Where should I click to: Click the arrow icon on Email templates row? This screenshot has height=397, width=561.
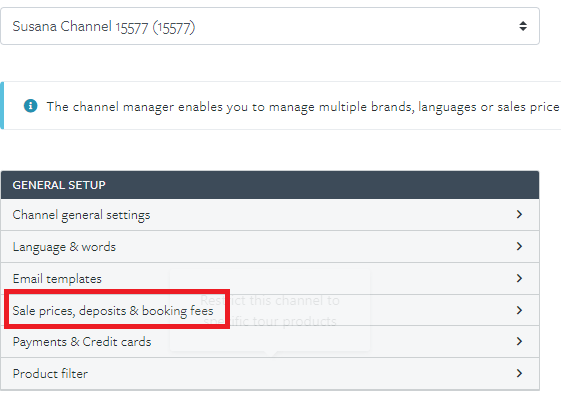(x=519, y=278)
